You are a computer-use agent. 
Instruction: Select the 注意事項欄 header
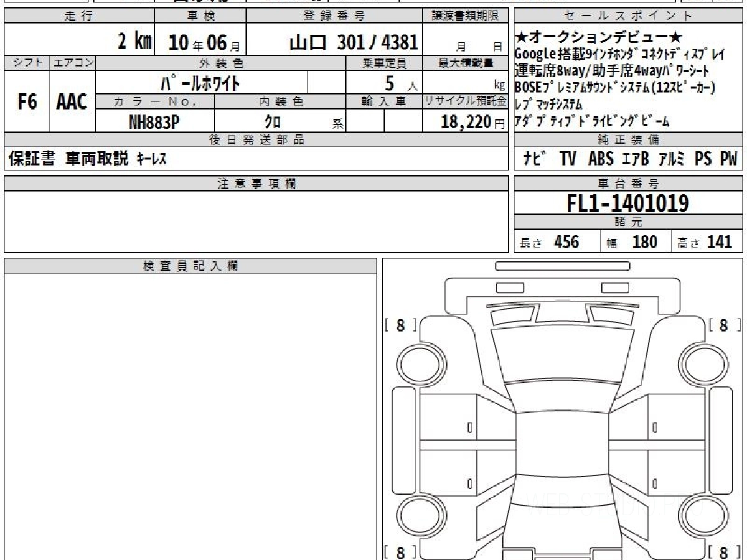click(256, 183)
